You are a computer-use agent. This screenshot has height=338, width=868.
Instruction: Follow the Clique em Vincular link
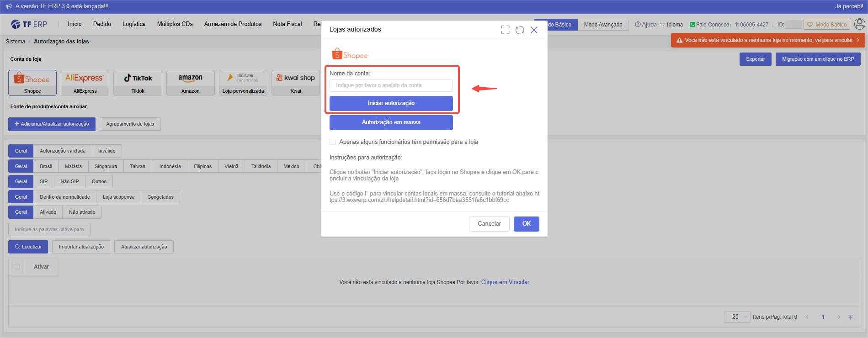tap(505, 282)
